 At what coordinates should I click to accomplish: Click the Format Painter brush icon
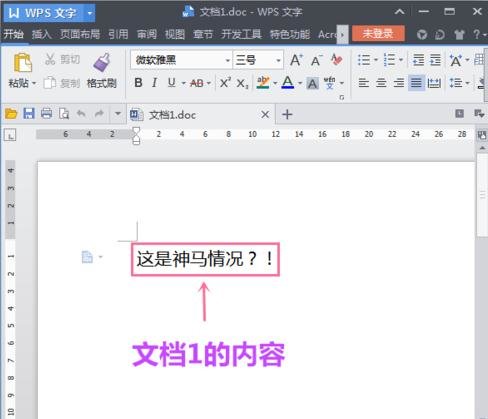(102, 62)
